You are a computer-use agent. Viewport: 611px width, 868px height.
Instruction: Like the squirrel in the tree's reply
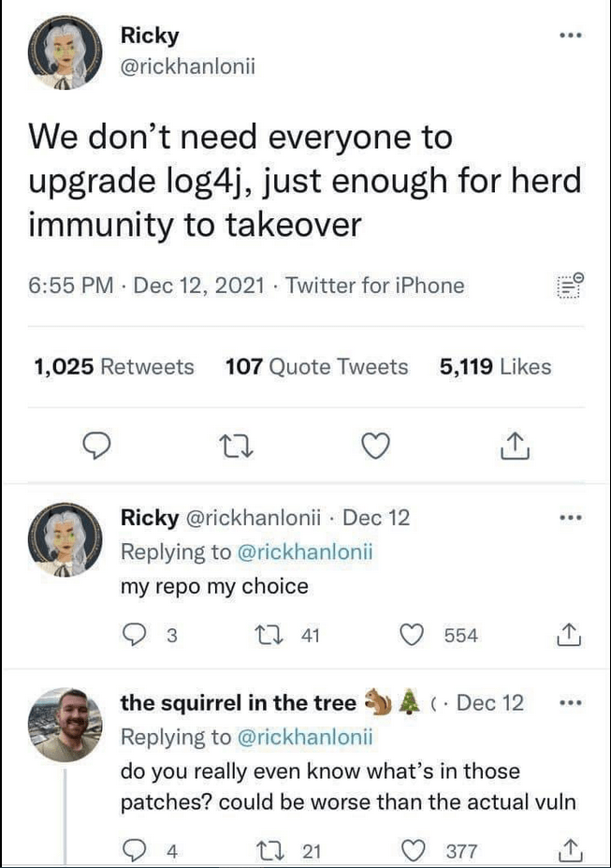(x=412, y=850)
